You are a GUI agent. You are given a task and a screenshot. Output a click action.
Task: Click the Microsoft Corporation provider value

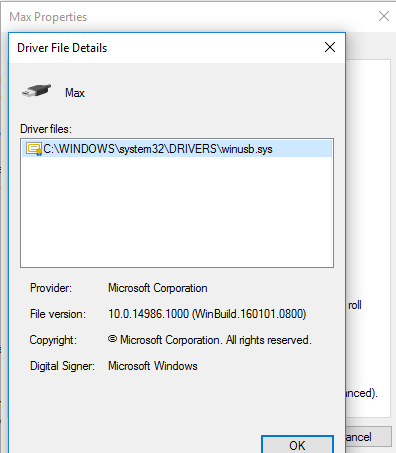pyautogui.click(x=158, y=288)
